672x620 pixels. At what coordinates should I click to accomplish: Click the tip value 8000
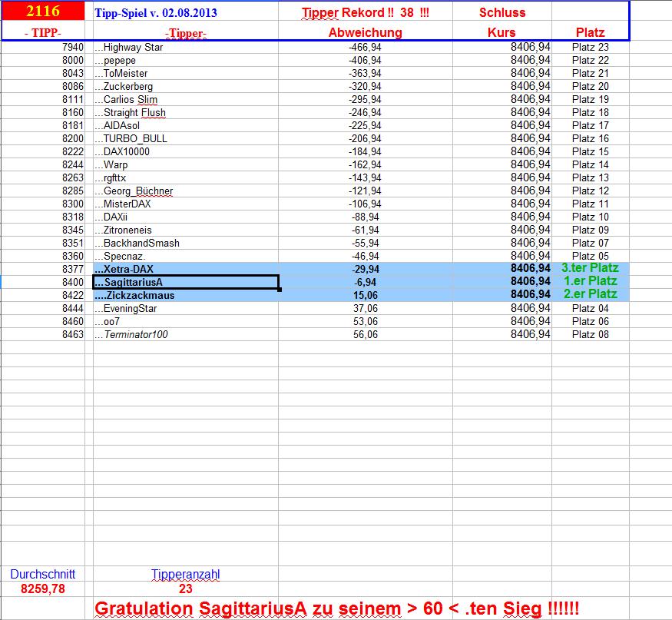pos(73,61)
